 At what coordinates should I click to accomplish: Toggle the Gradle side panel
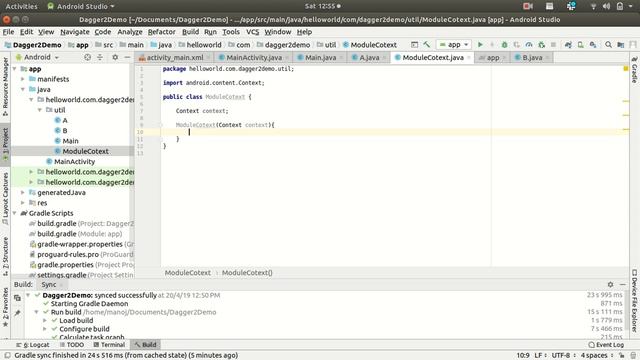click(x=635, y=70)
